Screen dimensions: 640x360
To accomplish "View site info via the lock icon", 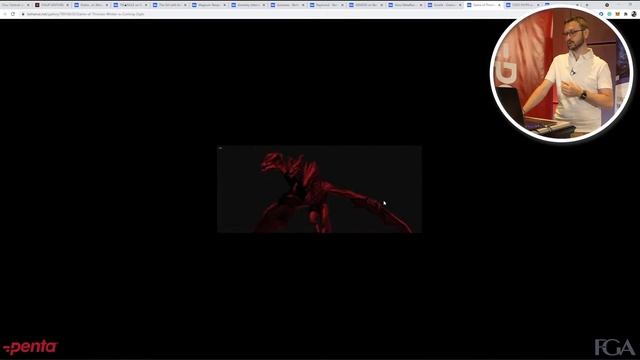I will click(23, 14).
